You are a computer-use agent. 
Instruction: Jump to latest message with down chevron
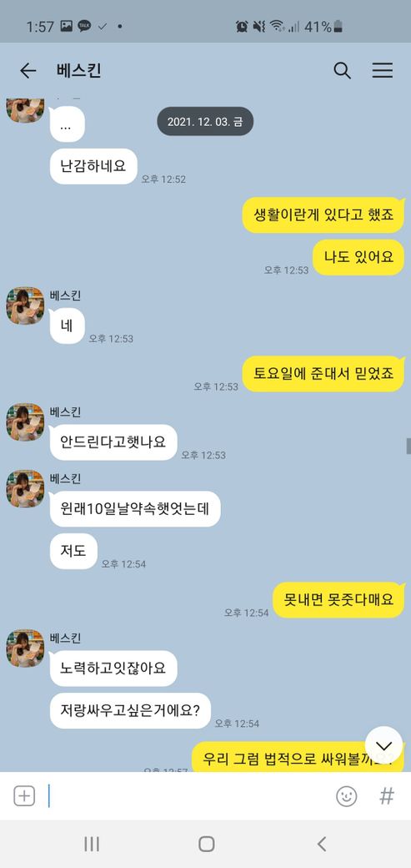[x=383, y=745]
